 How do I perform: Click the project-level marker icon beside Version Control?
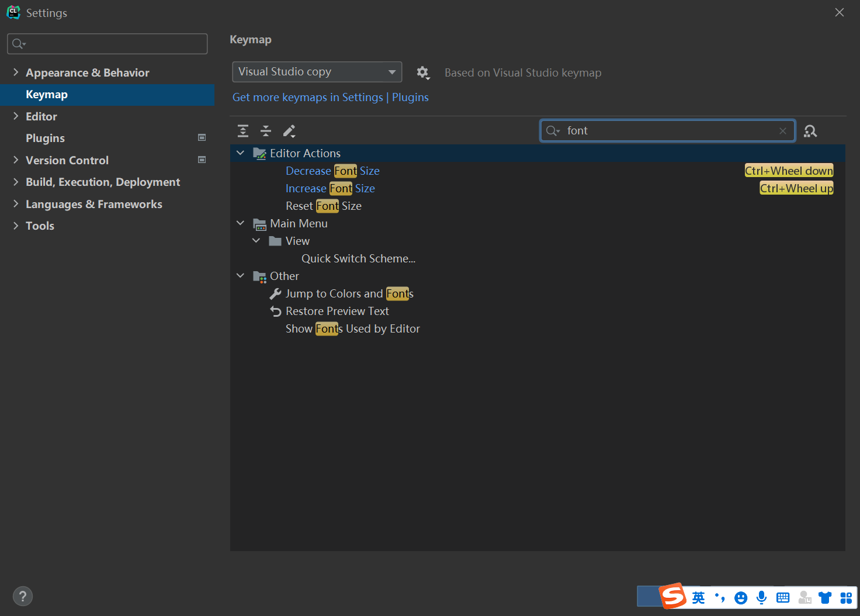pos(202,160)
